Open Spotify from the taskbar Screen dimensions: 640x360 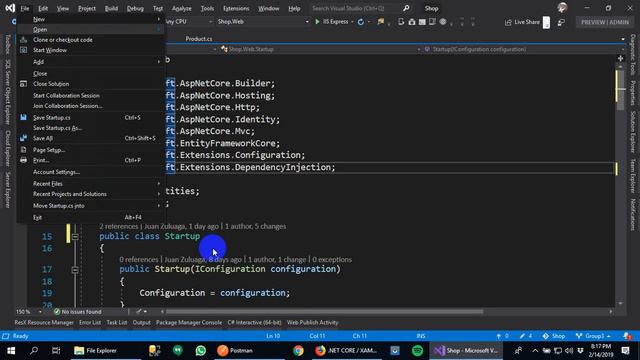[x=418, y=351]
